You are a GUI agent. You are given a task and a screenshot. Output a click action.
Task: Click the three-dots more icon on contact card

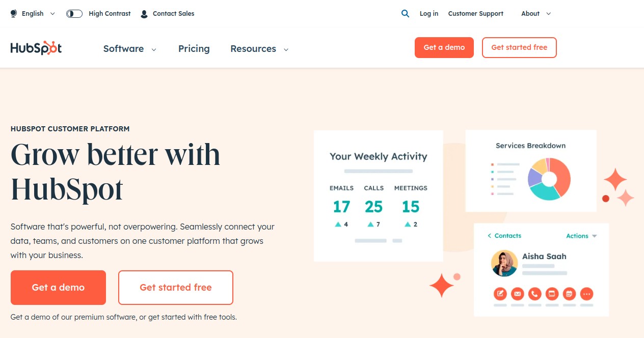tap(586, 294)
